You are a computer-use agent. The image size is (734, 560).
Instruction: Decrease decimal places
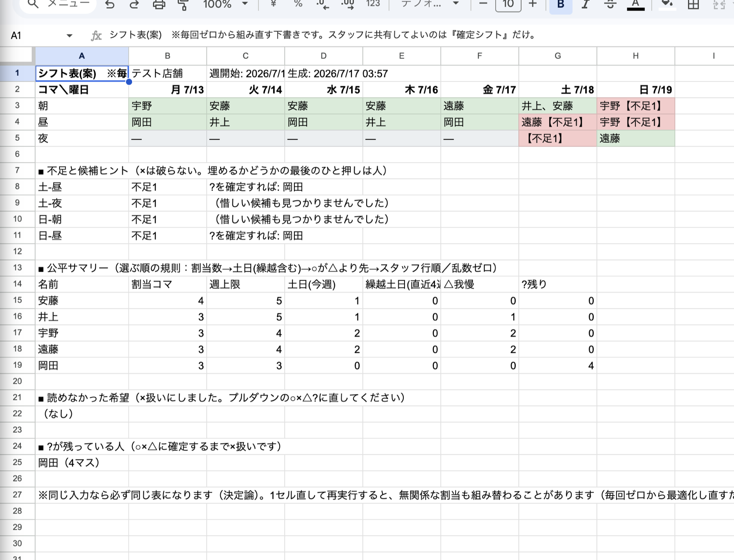323,4
